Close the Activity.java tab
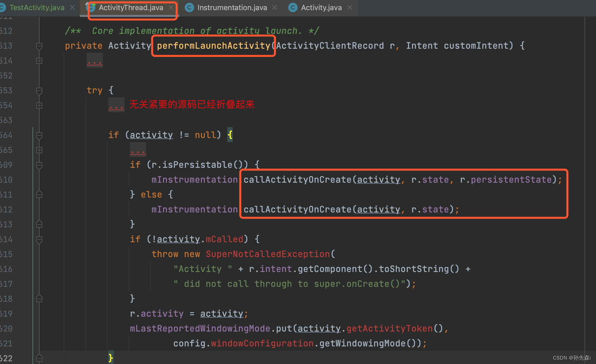The image size is (596, 364). 350,7
